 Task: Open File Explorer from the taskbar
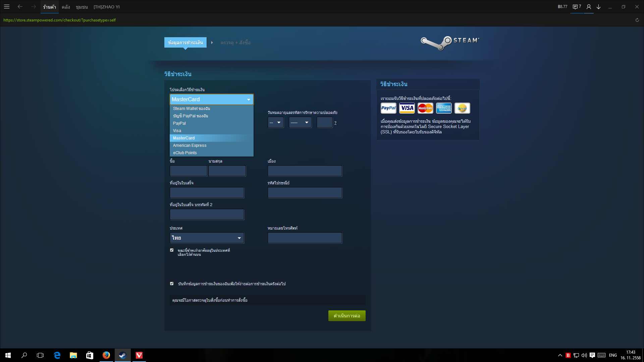point(73,355)
